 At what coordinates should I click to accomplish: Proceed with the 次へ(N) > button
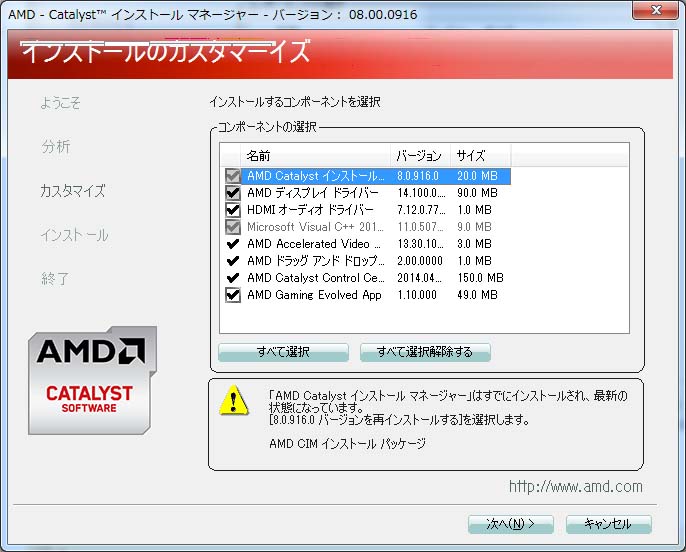tap(511, 524)
